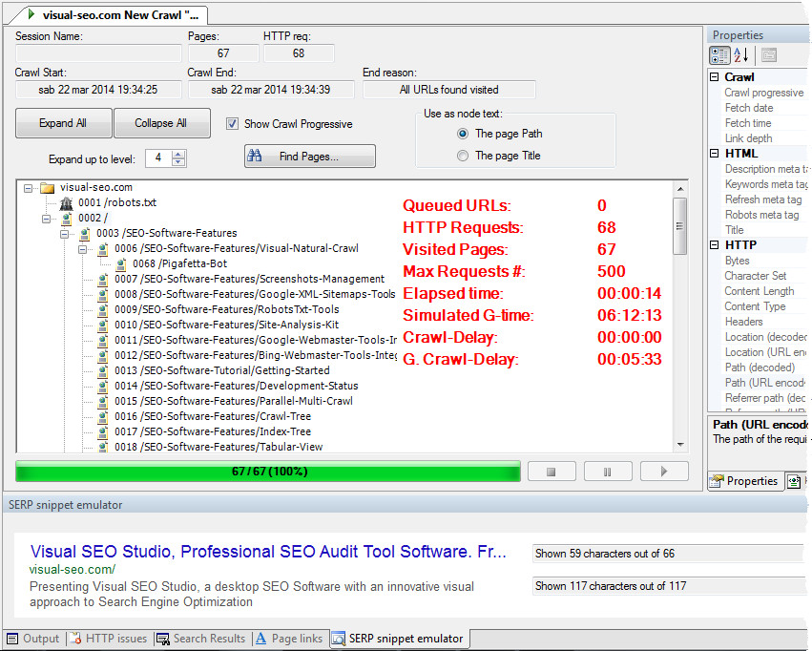
Task: Click page icon for 0002 / node
Action: [66, 219]
